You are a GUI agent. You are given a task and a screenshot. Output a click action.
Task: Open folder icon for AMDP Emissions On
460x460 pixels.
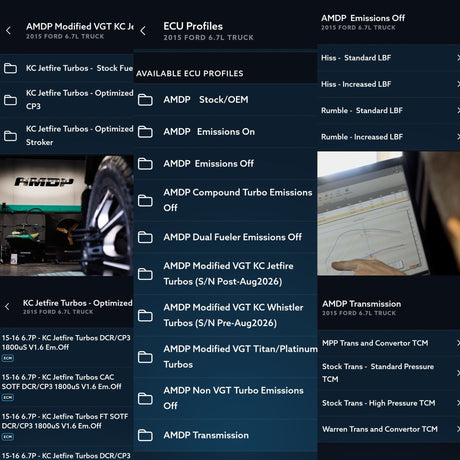pyautogui.click(x=145, y=132)
